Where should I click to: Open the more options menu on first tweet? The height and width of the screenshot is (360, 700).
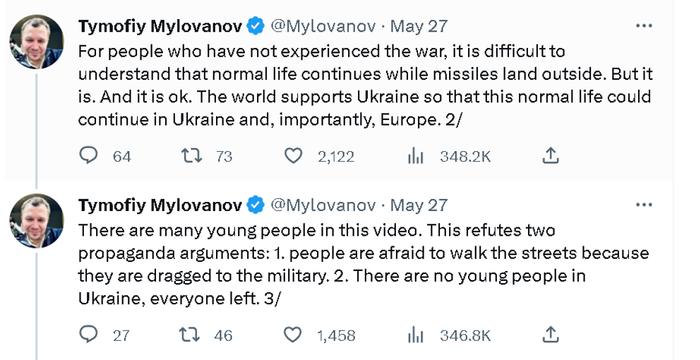tap(644, 26)
